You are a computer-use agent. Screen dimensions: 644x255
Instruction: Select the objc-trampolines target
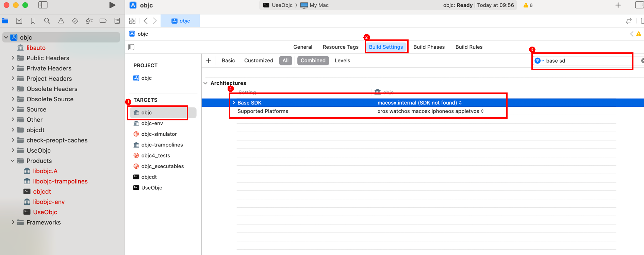(x=158, y=145)
